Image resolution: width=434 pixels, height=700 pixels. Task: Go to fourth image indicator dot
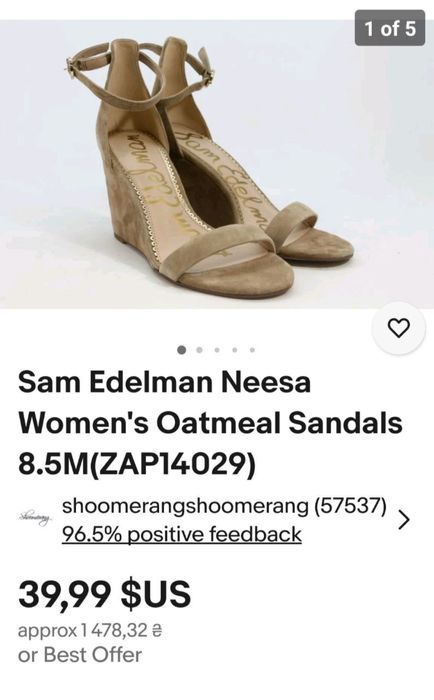(234, 350)
